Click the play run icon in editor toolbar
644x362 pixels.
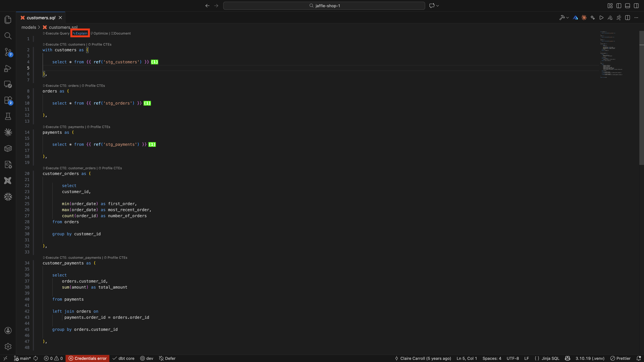(x=602, y=18)
